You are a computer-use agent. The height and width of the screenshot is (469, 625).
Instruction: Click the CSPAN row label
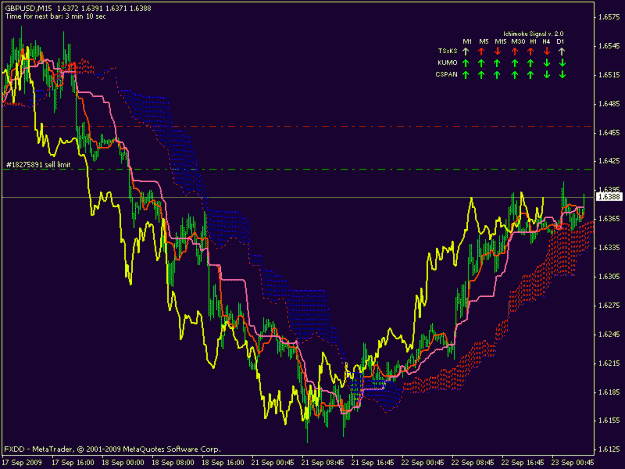tap(446, 75)
